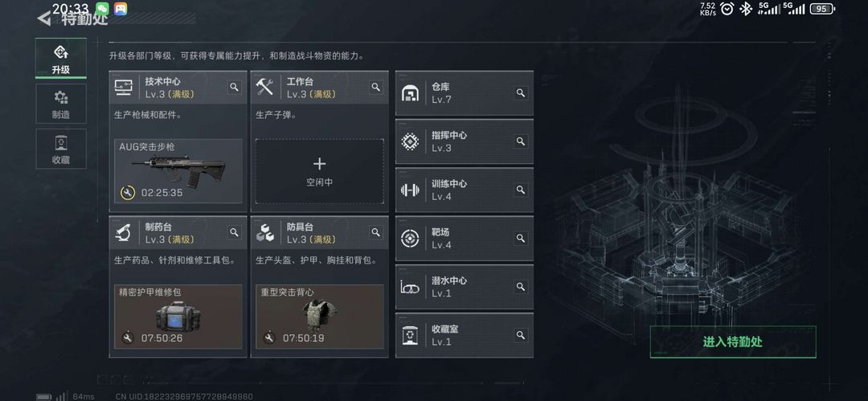Viewport: 868px width, 401px height.
Task: Open the AUG突击步枪 production card
Action: coord(178,171)
